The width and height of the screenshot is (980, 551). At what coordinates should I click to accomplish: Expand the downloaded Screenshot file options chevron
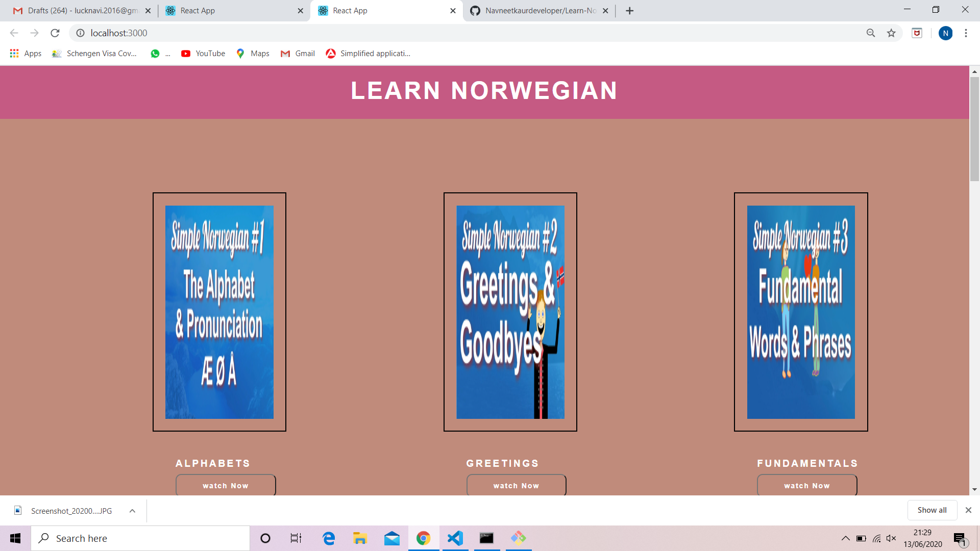coord(132,510)
